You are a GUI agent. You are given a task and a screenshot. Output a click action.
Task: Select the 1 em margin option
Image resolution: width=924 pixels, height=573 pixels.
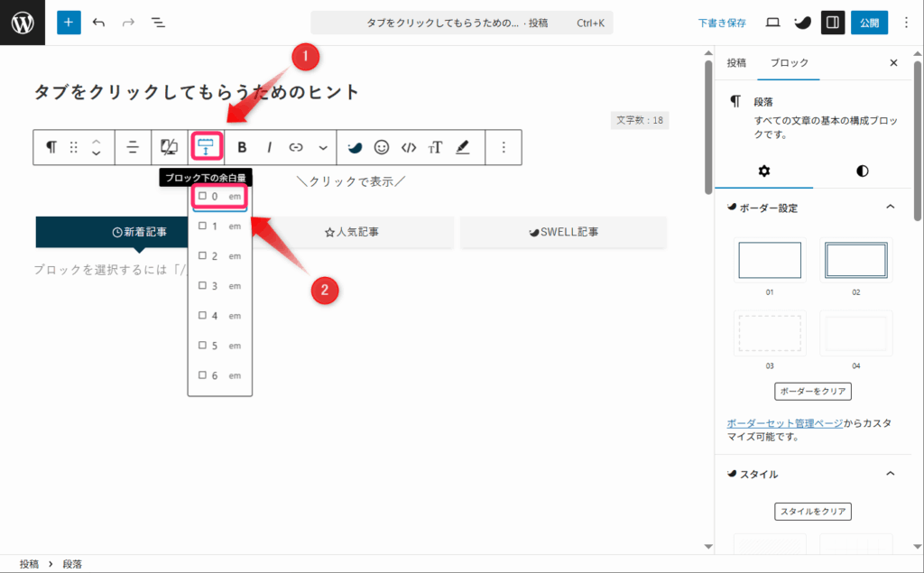coord(220,226)
